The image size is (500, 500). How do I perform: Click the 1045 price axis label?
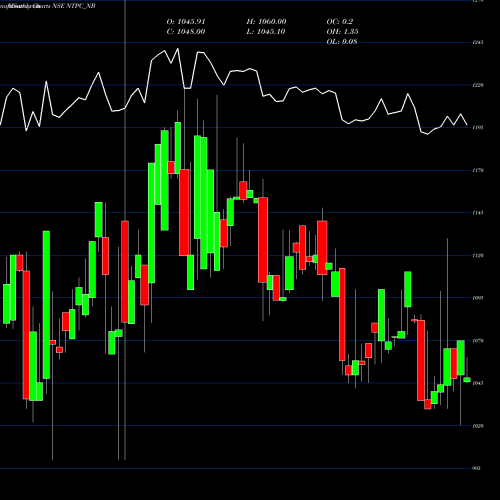pyautogui.click(x=478, y=383)
